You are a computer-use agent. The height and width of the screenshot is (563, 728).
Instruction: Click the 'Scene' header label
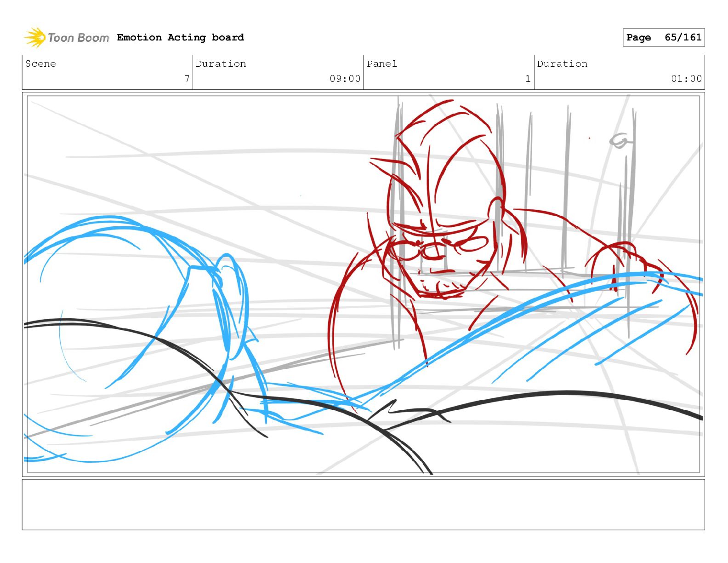point(40,64)
